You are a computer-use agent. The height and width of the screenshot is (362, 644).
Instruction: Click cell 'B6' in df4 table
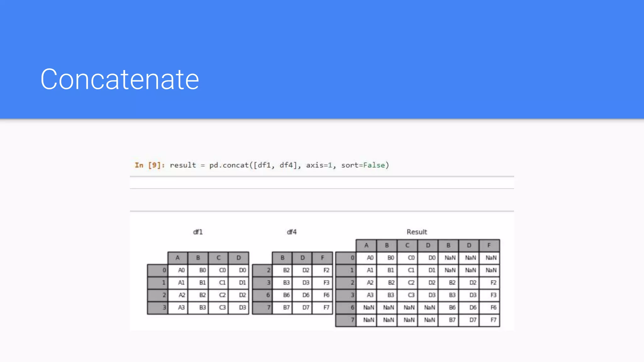coord(282,295)
